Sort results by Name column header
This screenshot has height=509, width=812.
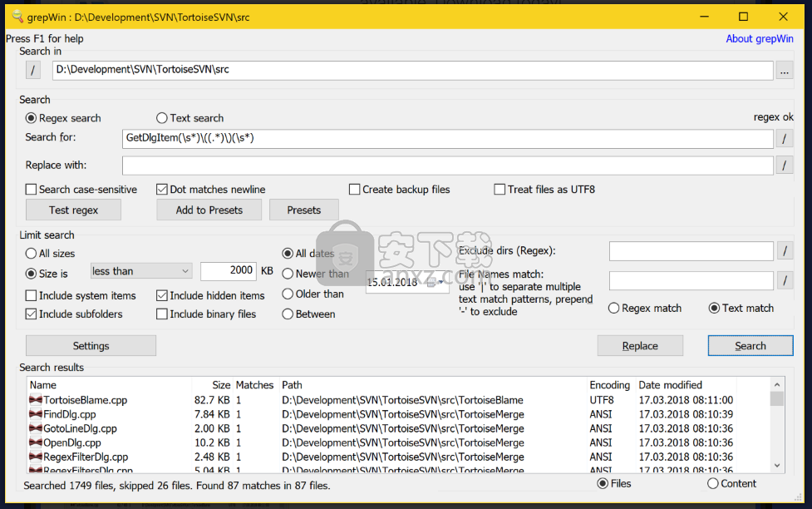(x=109, y=385)
